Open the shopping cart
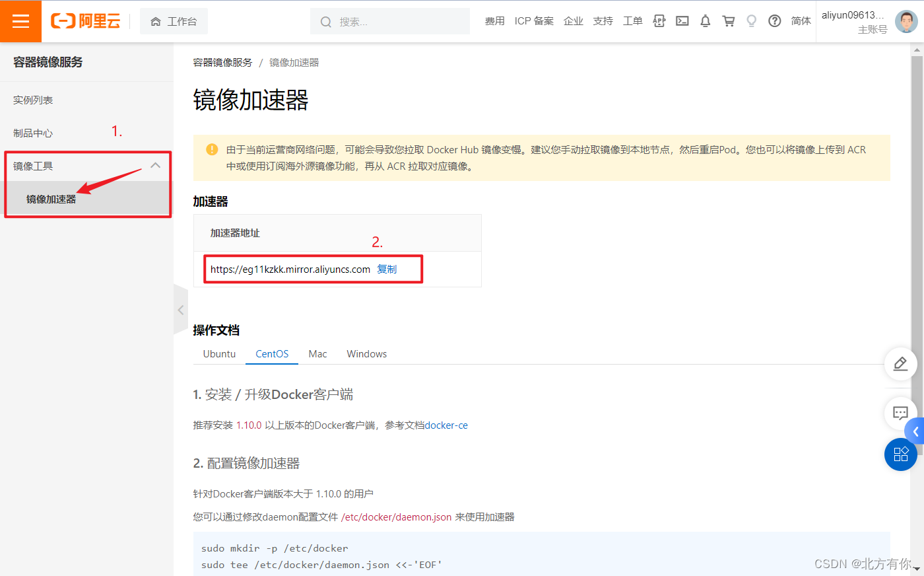 click(x=729, y=21)
